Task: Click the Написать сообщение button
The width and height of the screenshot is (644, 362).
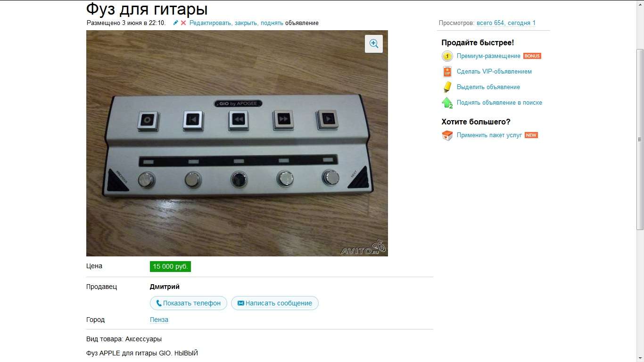Action: pos(275,303)
